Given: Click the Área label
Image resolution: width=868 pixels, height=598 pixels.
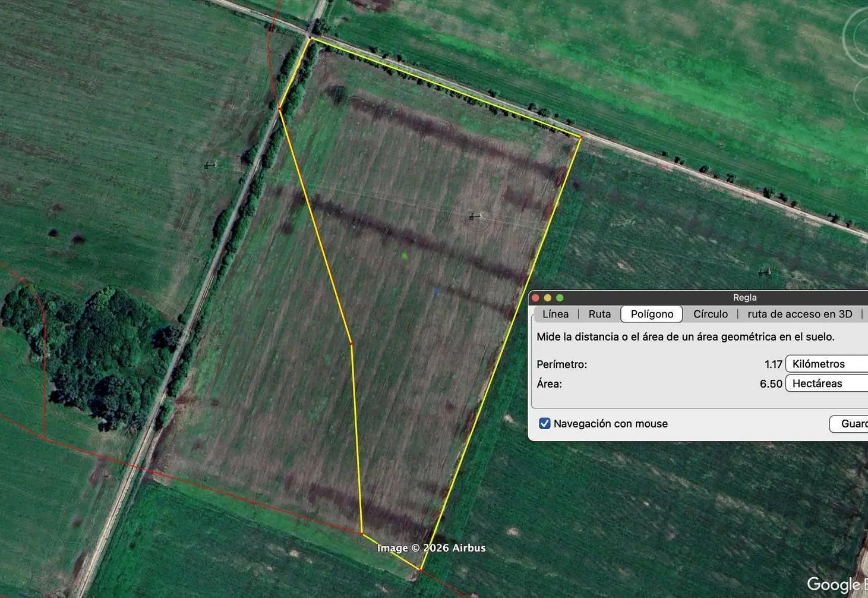Looking at the screenshot, I should click(x=549, y=384).
